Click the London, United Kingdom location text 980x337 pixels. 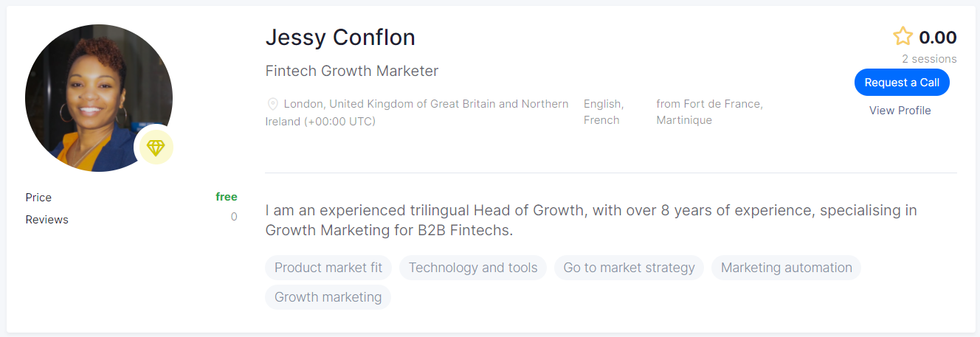pyautogui.click(x=417, y=113)
